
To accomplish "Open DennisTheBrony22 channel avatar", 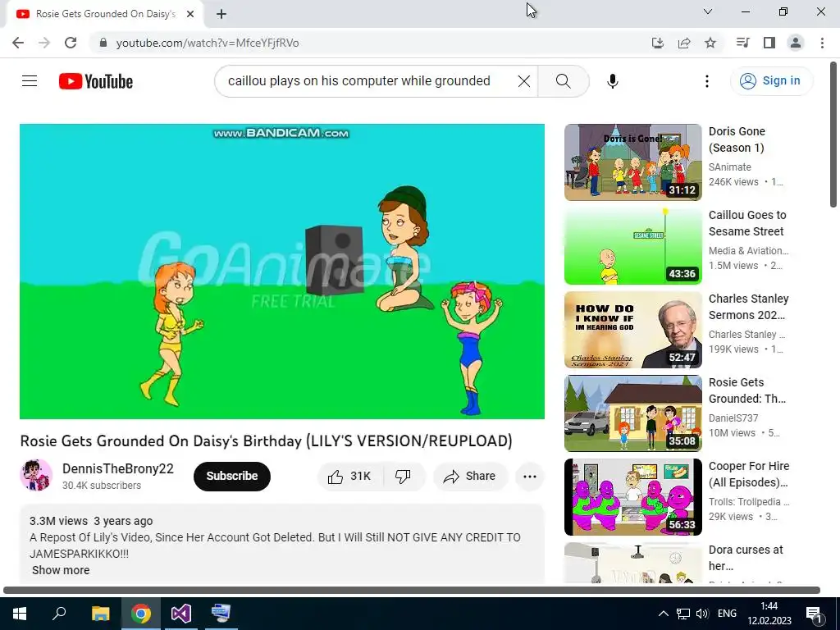I will click(x=36, y=475).
